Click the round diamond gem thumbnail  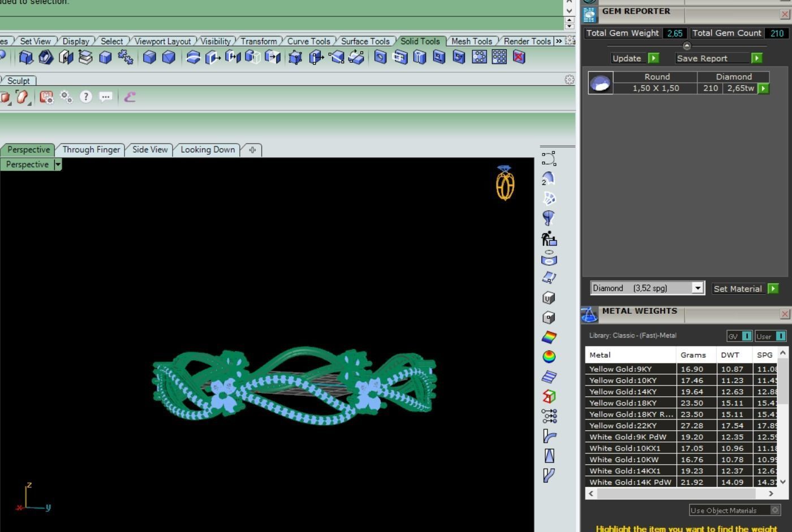[600, 83]
